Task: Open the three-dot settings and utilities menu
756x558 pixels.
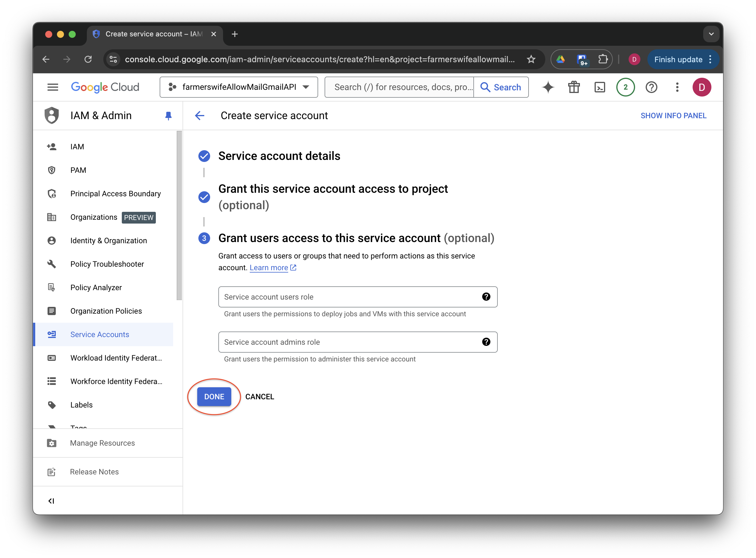Action: click(677, 87)
